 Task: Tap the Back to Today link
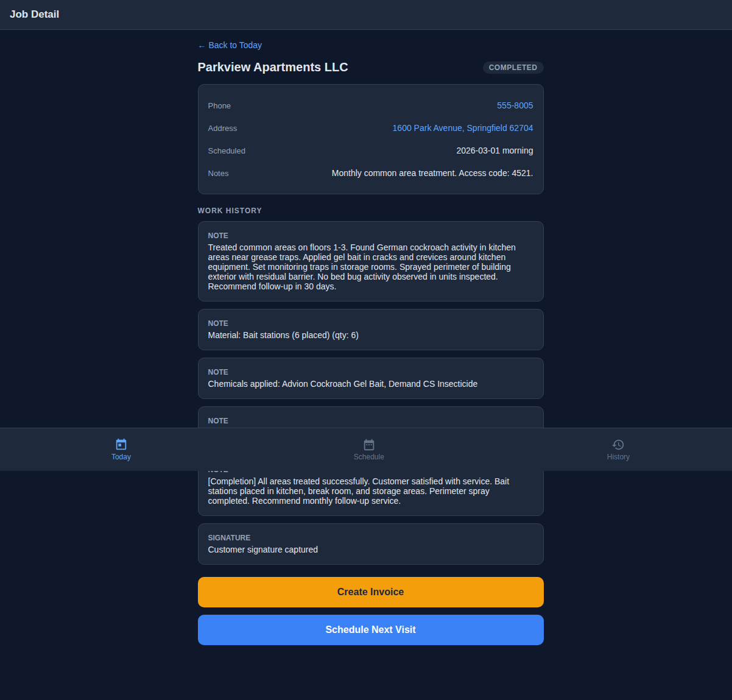point(230,45)
